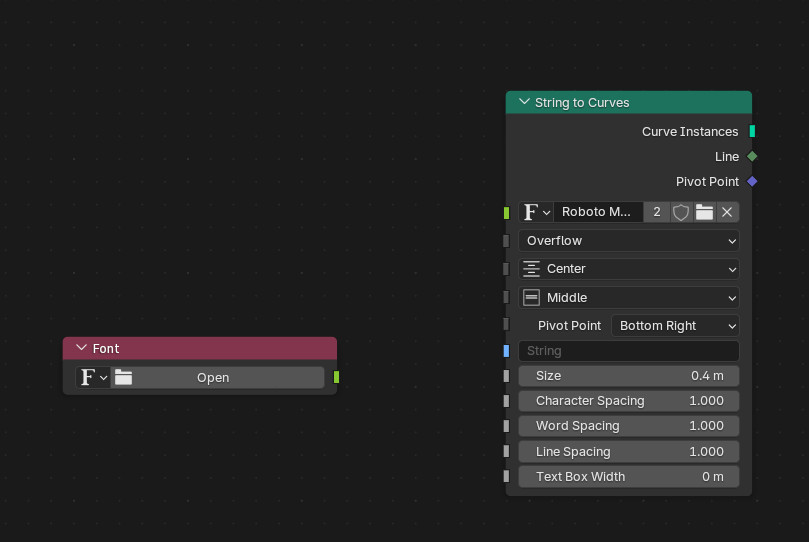The height and width of the screenshot is (542, 809).
Task: Click the center align icon
Action: coord(531,269)
